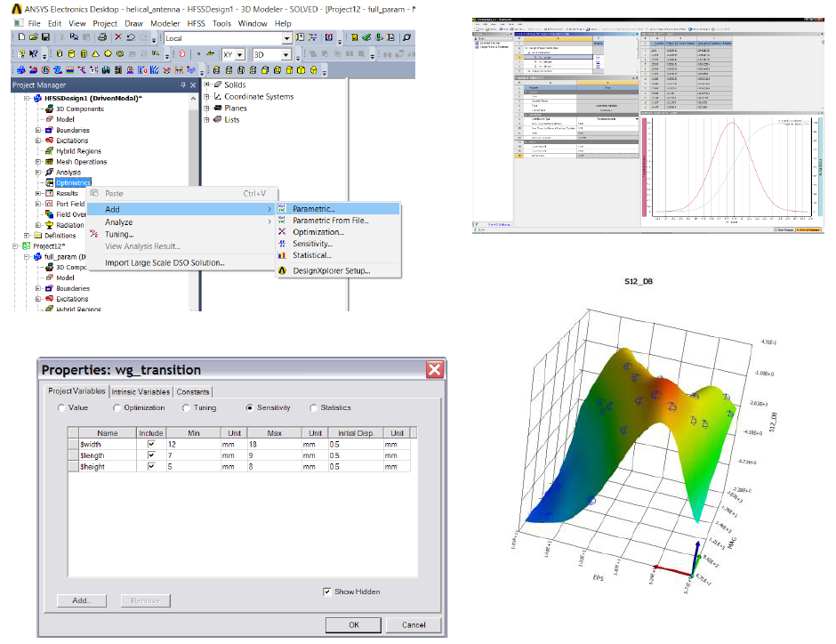Viewport: 836px width, 644px height.
Task: Open the 3D mode dropdown
Action: (x=286, y=54)
